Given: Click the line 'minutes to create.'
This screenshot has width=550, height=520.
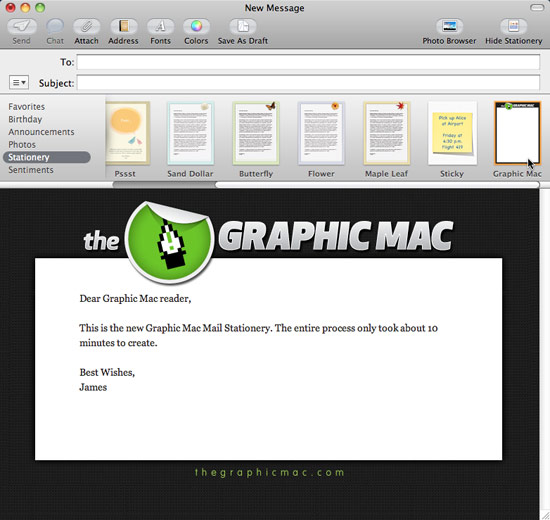Looking at the screenshot, I should pos(118,343).
